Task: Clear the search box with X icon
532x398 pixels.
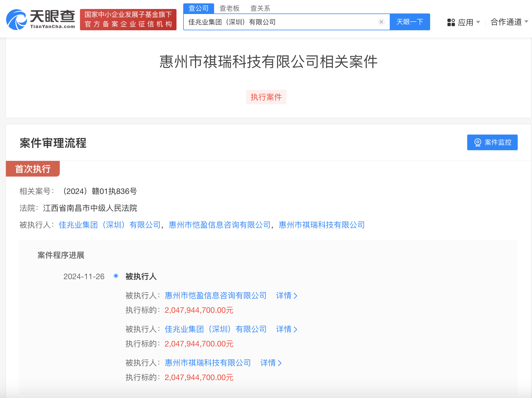Action: pyautogui.click(x=381, y=22)
